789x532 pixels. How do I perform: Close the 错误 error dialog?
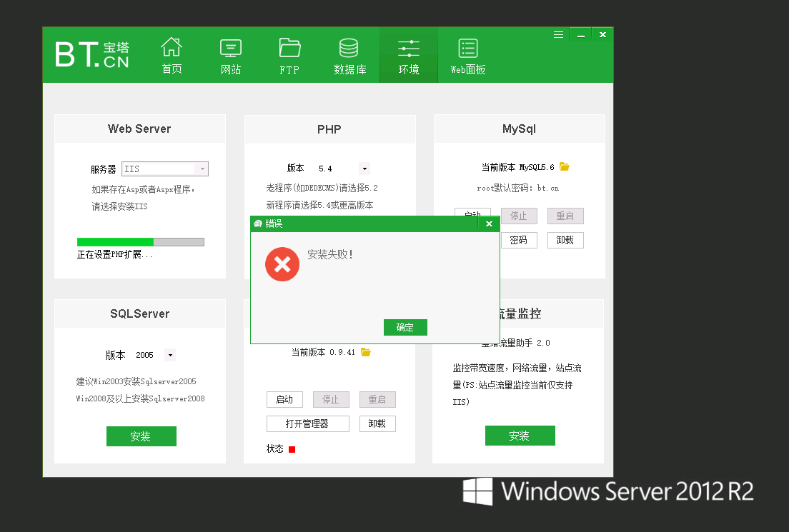(x=489, y=224)
